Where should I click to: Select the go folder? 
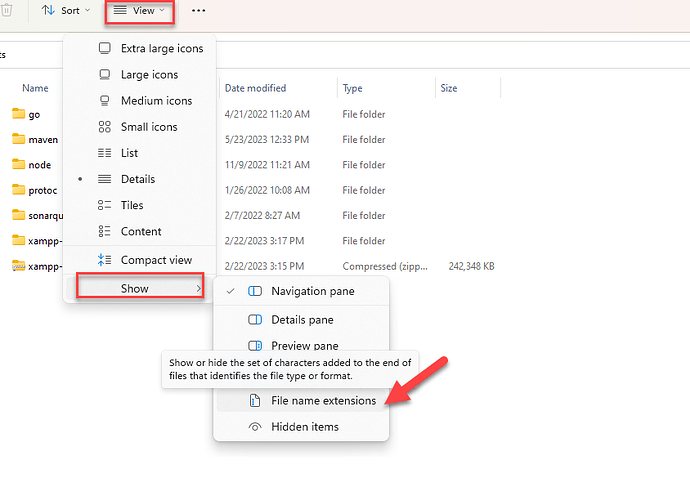coord(34,115)
